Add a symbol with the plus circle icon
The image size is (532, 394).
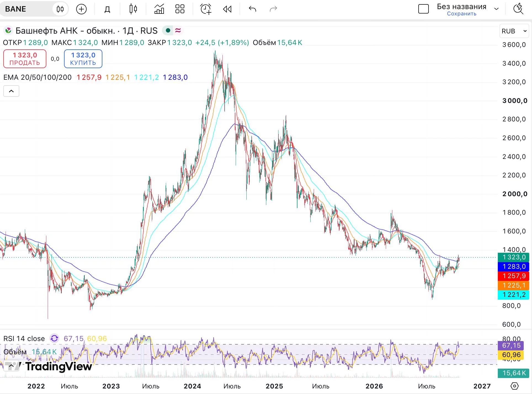coord(81,9)
